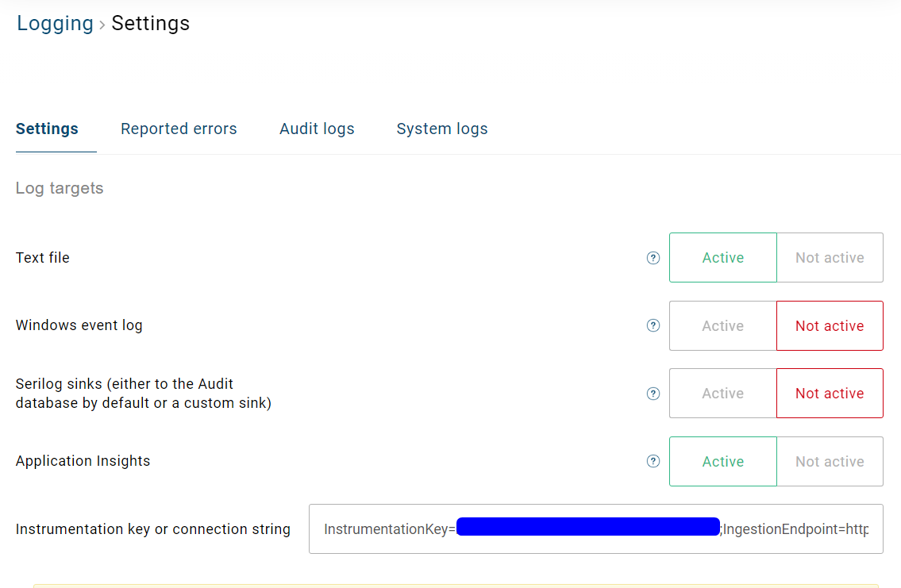The width and height of the screenshot is (901, 588).
Task: Select the Settings breadcrumb title
Action: pyautogui.click(x=151, y=24)
